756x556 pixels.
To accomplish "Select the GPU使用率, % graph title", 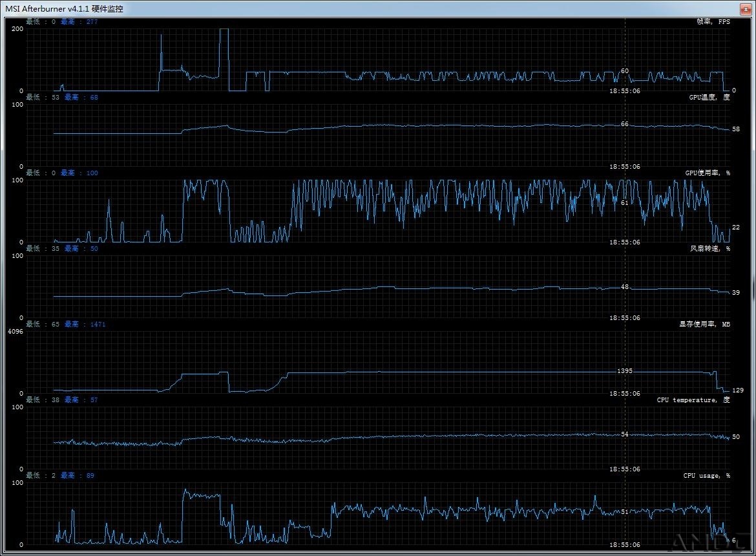I will (708, 173).
